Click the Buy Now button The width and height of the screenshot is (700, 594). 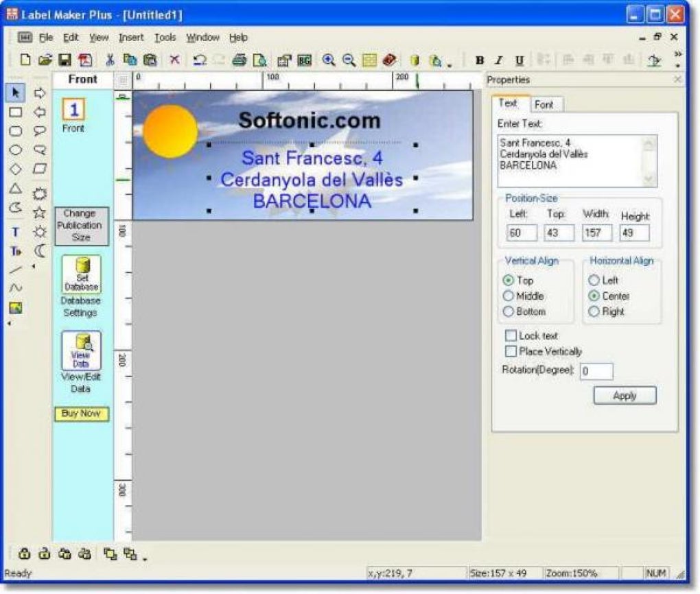pyautogui.click(x=82, y=414)
